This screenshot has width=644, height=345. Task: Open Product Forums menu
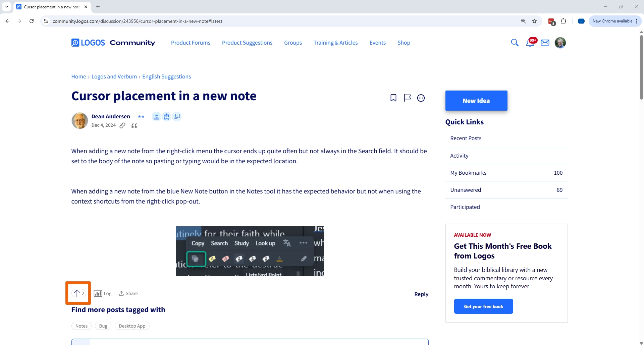191,43
